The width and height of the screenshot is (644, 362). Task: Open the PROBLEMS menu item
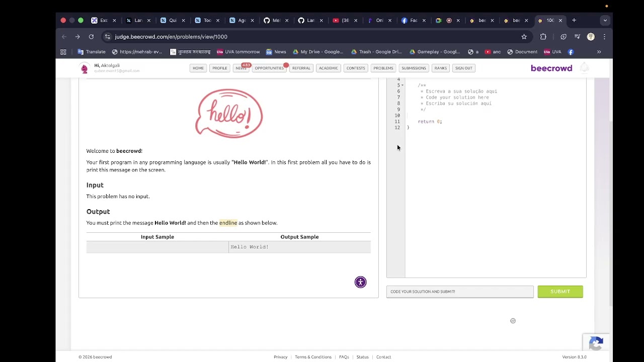click(383, 68)
